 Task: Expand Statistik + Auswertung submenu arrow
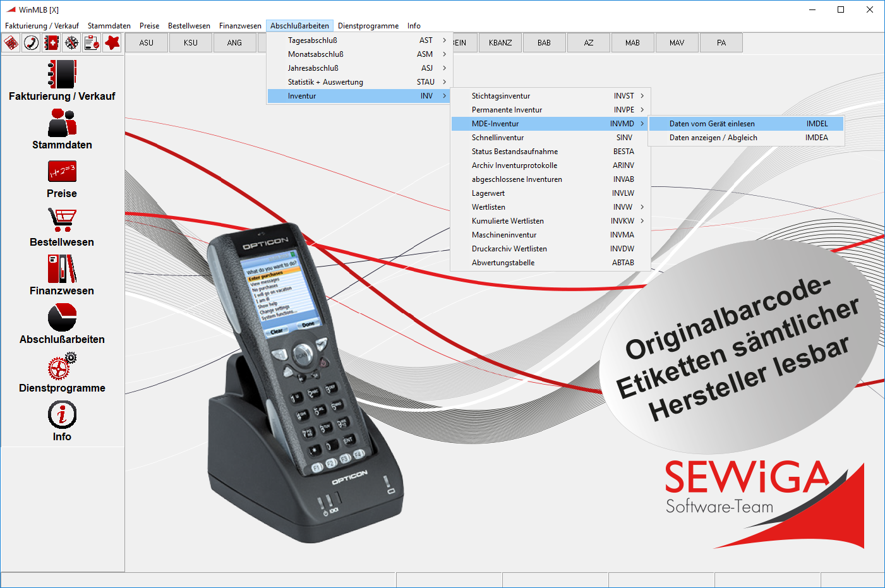click(445, 82)
